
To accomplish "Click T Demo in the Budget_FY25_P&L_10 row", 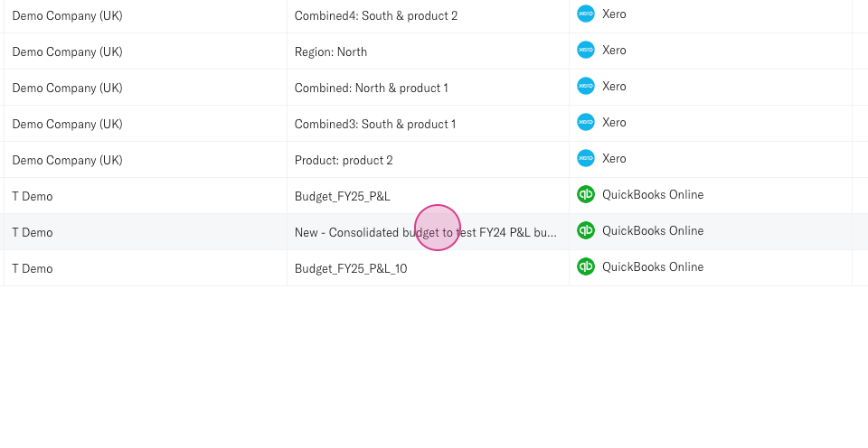I will pos(33,268).
